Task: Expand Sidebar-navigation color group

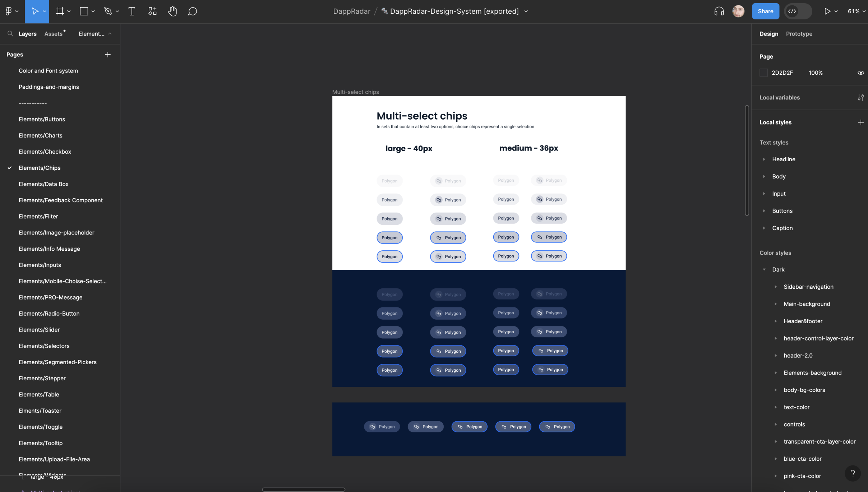Action: (776, 287)
